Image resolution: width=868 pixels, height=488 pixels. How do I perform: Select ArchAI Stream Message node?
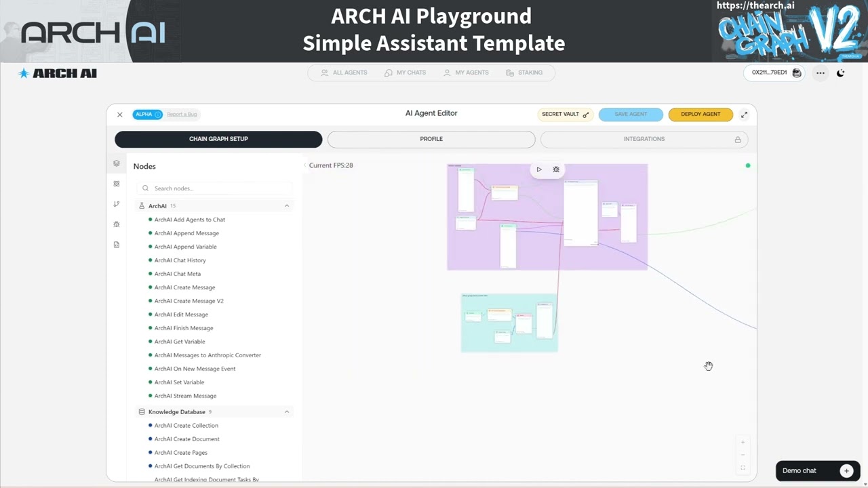tap(185, 396)
